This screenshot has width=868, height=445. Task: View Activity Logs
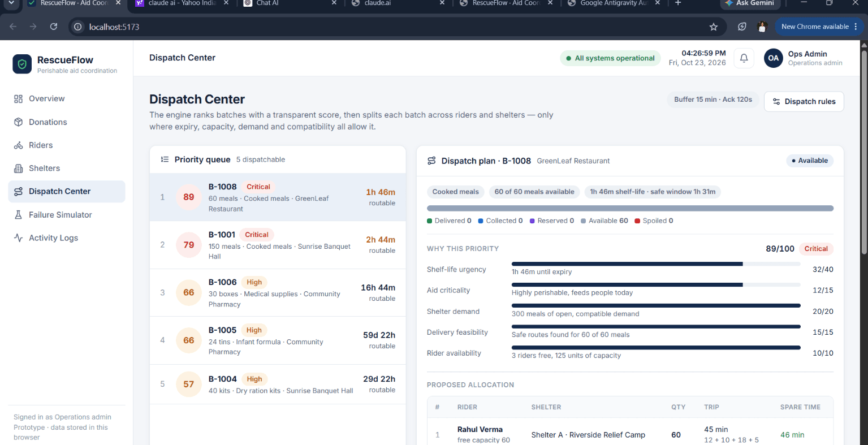[67, 238]
